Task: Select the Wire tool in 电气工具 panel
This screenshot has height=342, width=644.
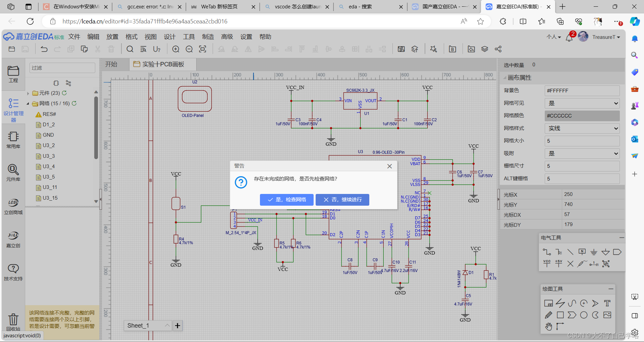Action: (546, 252)
